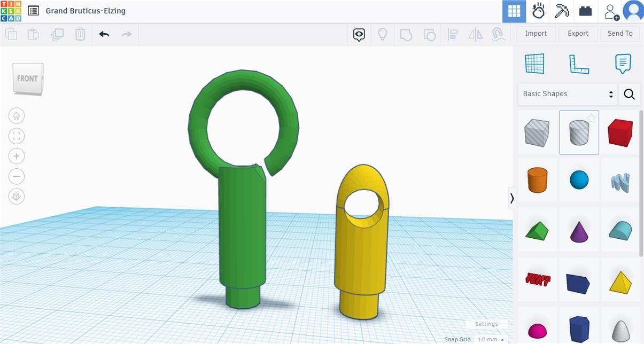This screenshot has height=344, width=644.
Task: Click the FRONT face of view cube
Action: pos(27,79)
